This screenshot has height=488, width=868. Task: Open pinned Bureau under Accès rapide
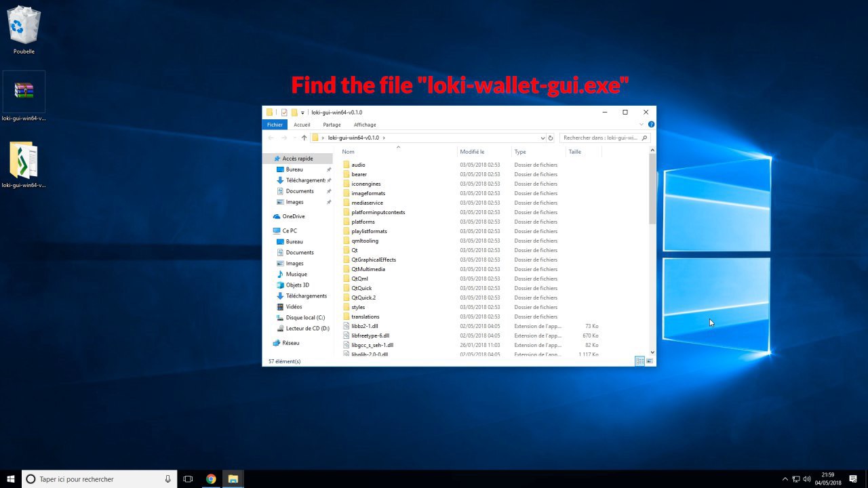click(x=294, y=169)
